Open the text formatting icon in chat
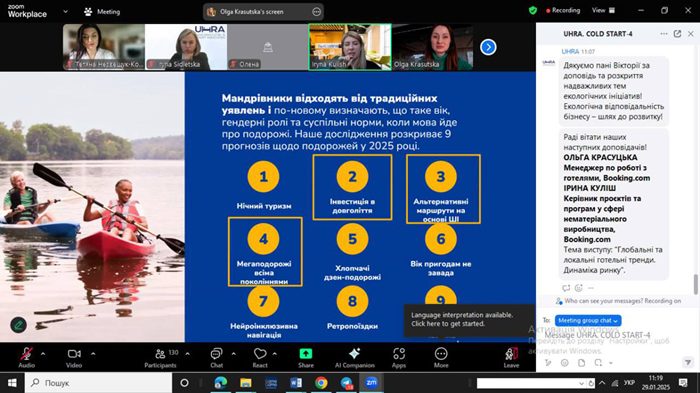This screenshot has width=700, height=393. [x=548, y=363]
